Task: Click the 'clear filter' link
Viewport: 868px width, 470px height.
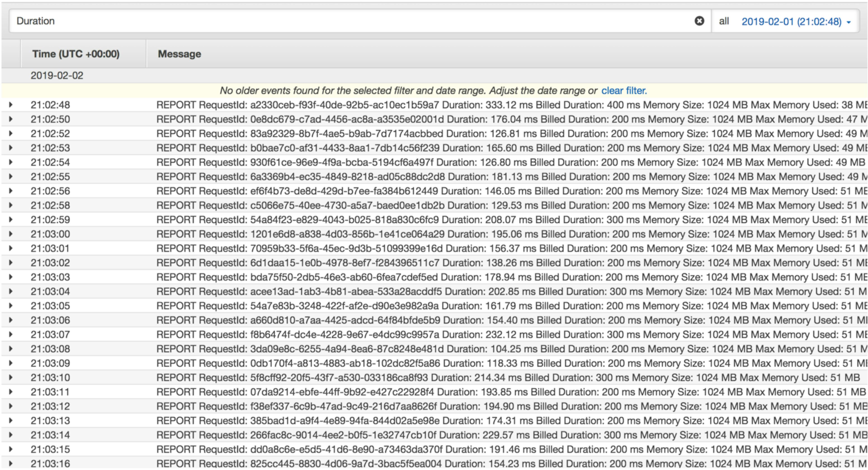Action: [x=624, y=90]
